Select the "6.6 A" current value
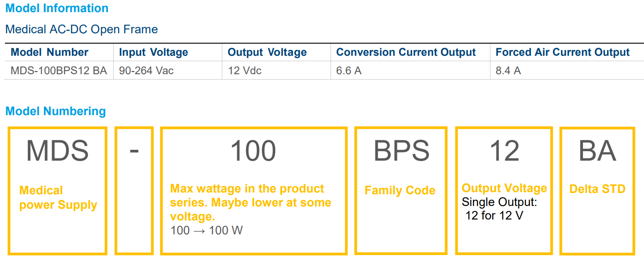 pyautogui.click(x=348, y=71)
